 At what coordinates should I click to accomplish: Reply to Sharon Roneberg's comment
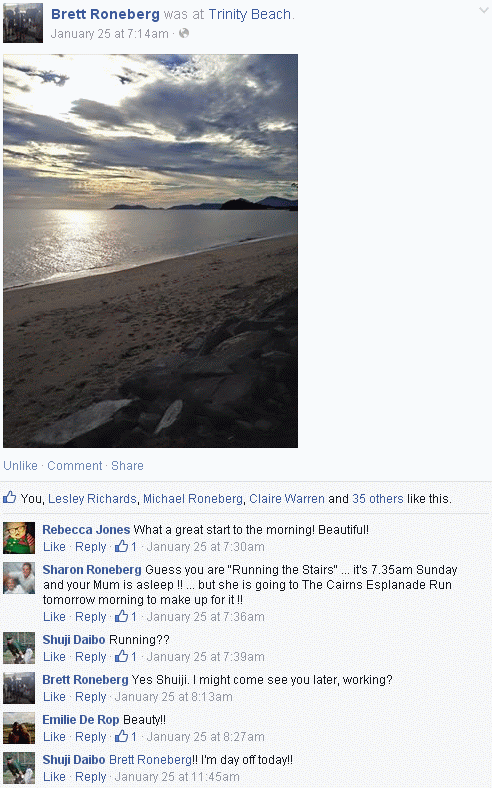point(90,617)
